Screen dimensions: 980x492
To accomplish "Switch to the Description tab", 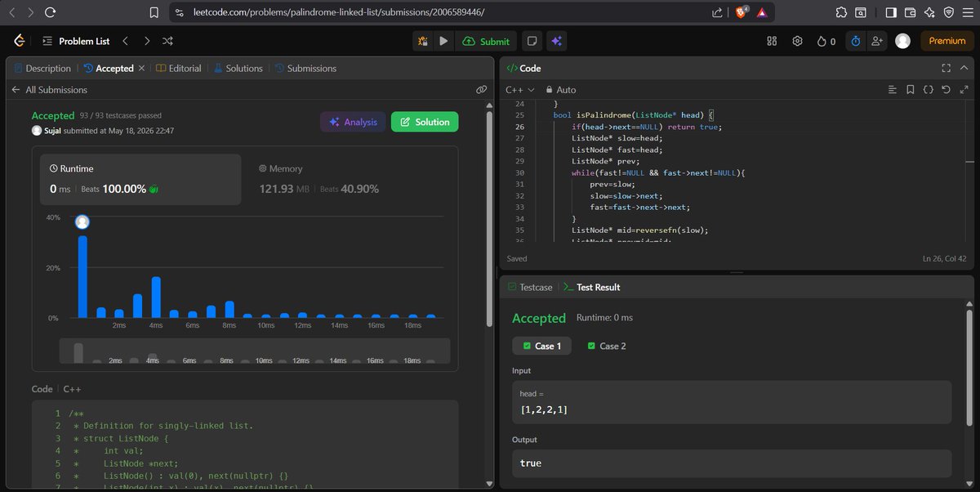I will pos(42,69).
